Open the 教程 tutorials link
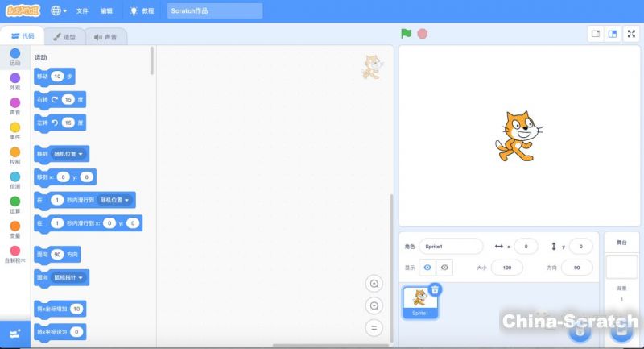 pos(142,11)
